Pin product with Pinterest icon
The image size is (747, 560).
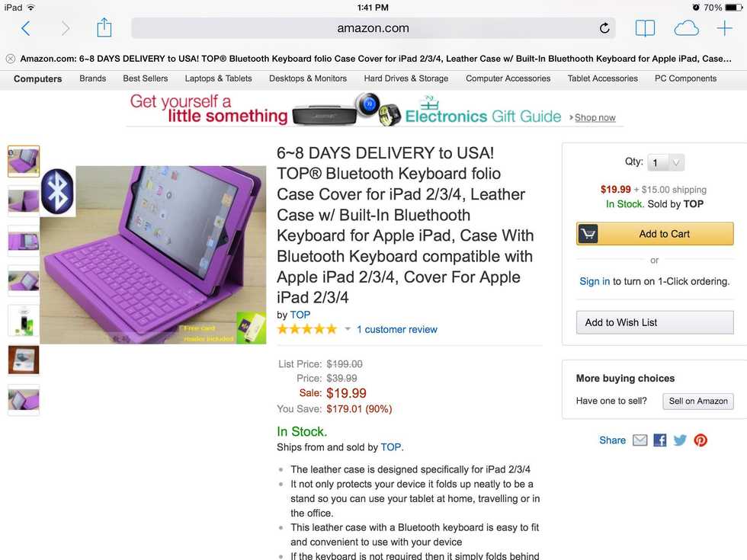pos(701,440)
